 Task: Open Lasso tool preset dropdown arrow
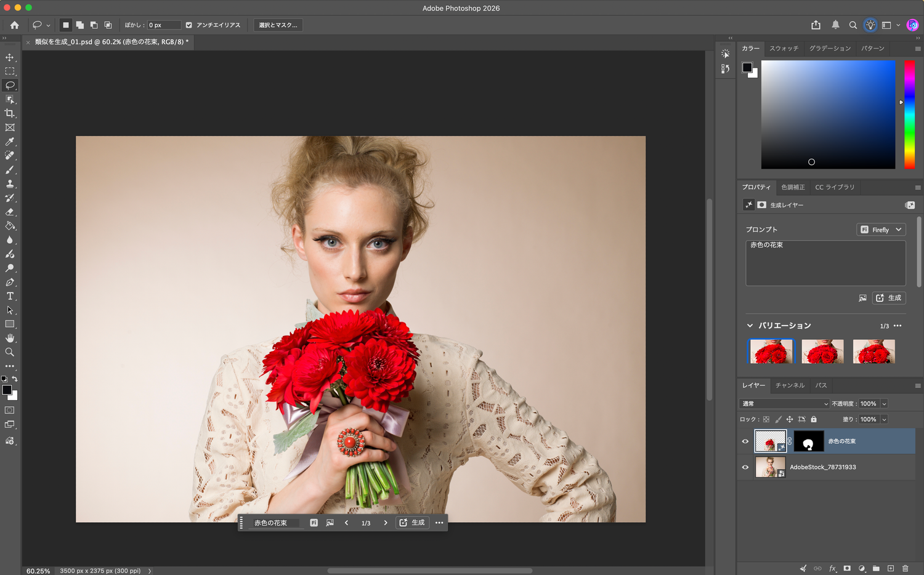click(x=48, y=26)
